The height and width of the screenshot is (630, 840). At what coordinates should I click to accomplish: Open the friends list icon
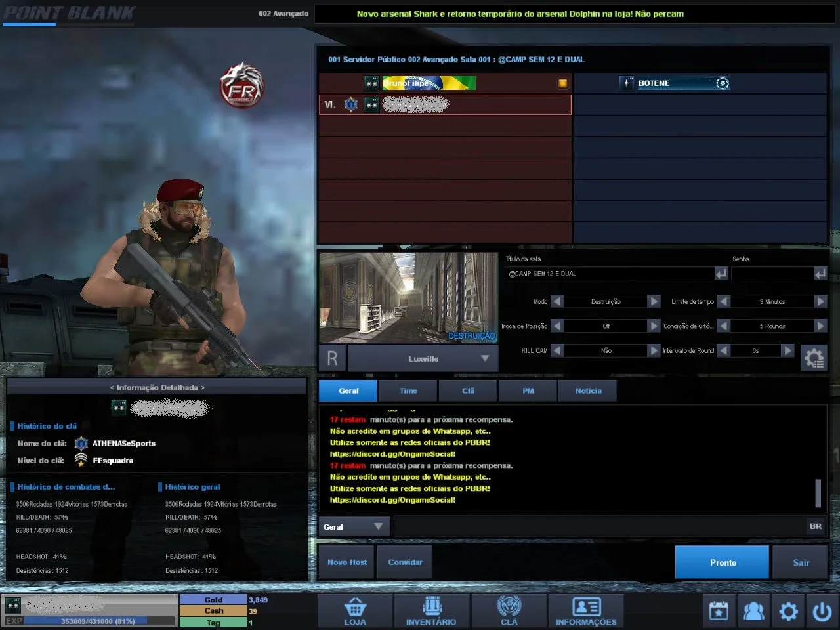[x=753, y=612]
